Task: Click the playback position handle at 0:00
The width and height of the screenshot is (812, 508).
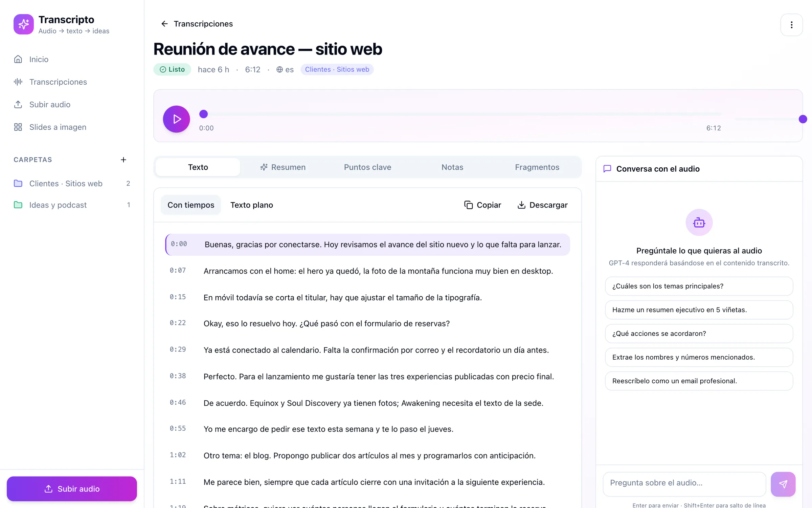Action: coord(203,114)
